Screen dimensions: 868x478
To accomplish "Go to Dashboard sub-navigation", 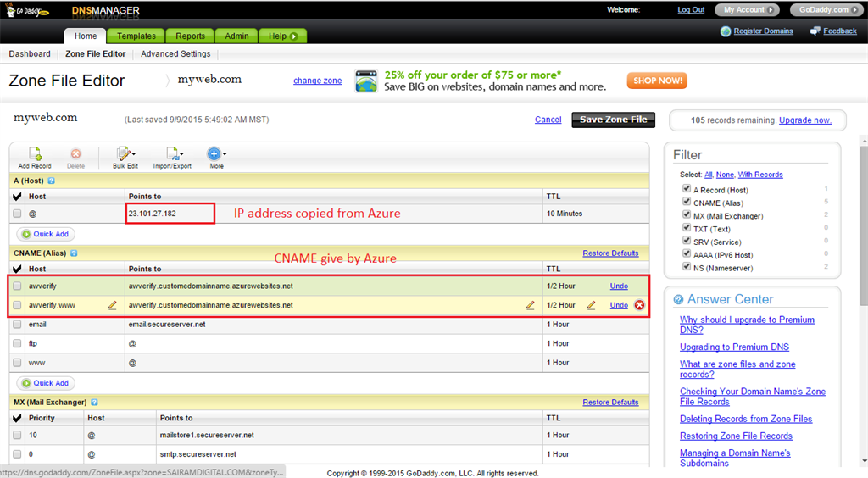I will click(30, 53).
